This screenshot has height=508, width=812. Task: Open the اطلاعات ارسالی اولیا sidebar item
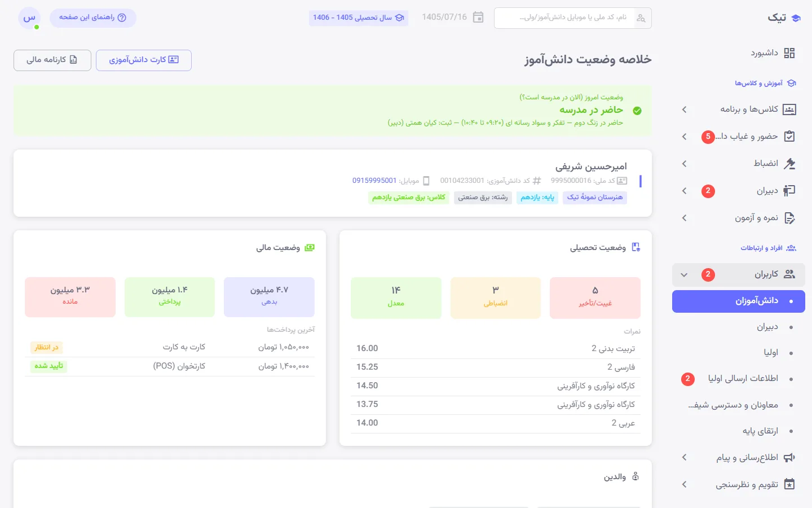coord(739,379)
